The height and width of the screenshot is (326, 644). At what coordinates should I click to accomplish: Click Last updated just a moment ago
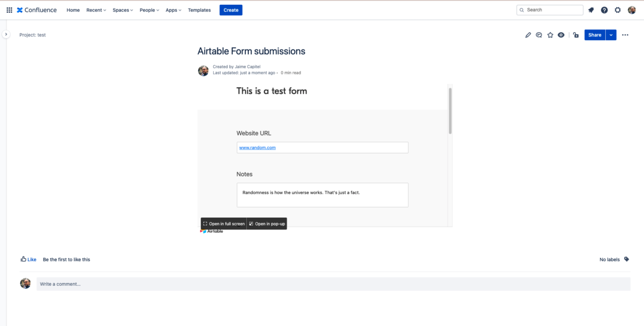244,73
